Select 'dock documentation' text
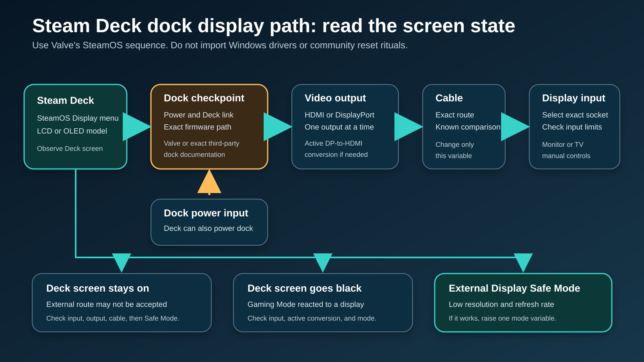Viewport: 644px width, 362px height. pos(194,155)
